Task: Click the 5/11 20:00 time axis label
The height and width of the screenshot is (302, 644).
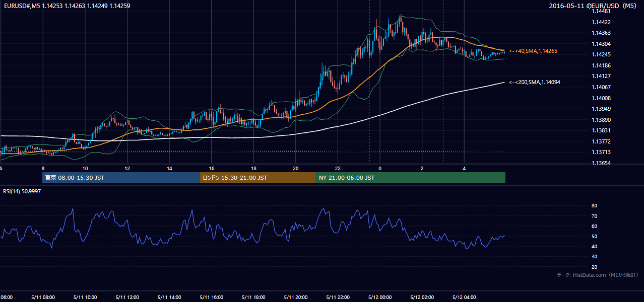Action: coord(296,297)
